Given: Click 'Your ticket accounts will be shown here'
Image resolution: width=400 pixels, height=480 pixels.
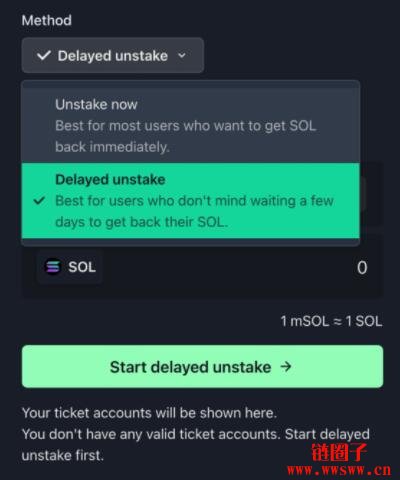Looking at the screenshot, I should click(149, 413).
